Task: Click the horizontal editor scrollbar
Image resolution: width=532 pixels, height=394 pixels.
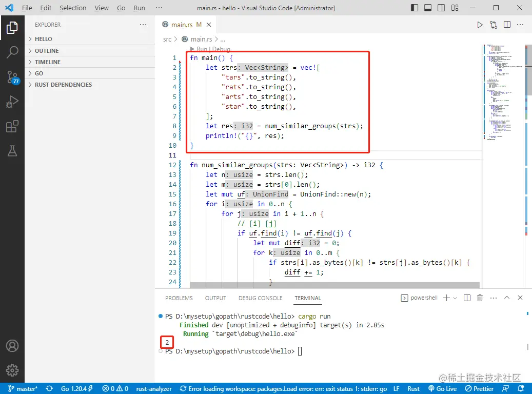Action: 334,285
